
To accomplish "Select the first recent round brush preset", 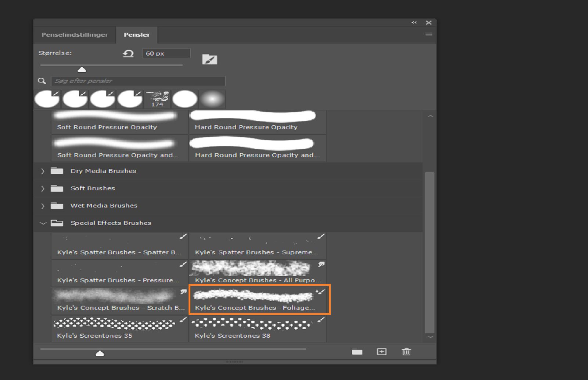I will [47, 99].
